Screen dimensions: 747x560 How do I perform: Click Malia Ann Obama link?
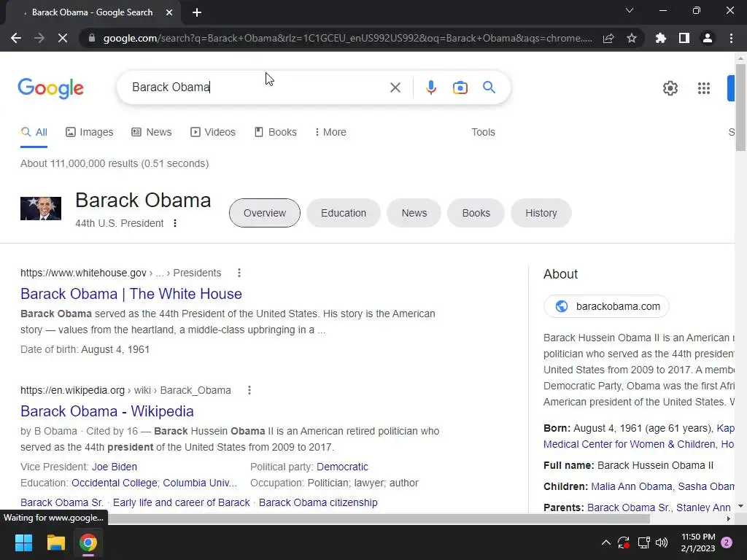pyautogui.click(x=631, y=486)
